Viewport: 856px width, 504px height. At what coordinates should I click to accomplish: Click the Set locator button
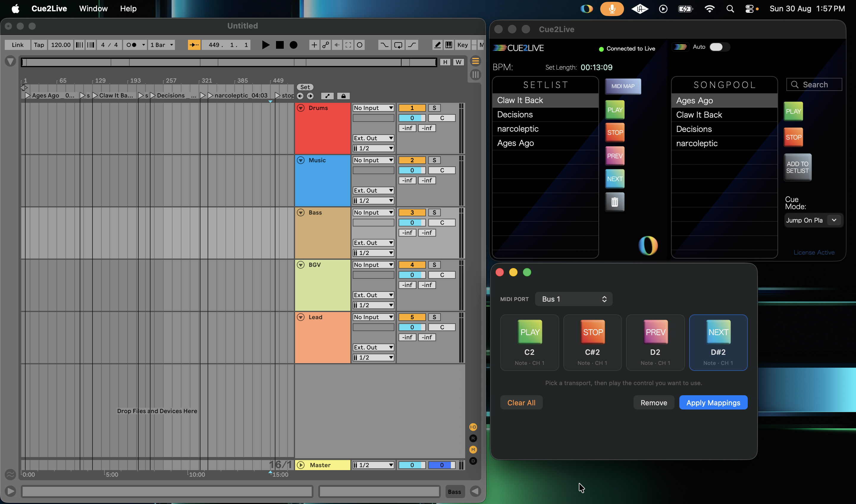(305, 87)
